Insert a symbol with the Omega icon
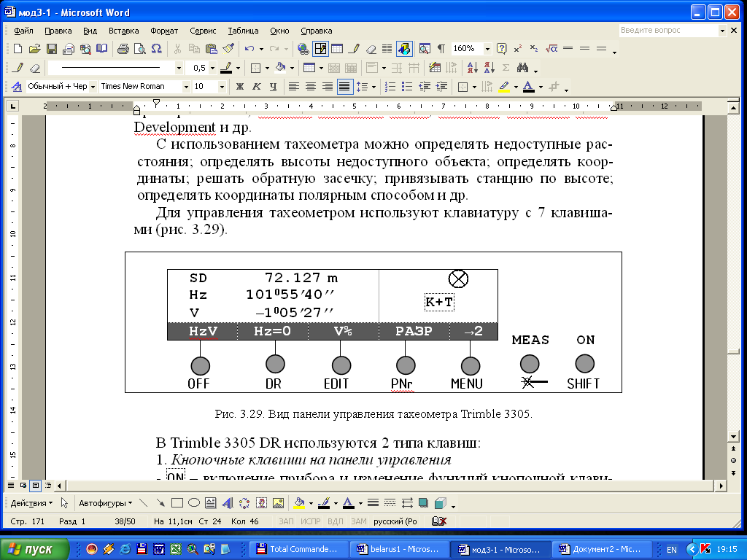 pyautogui.click(x=156, y=49)
